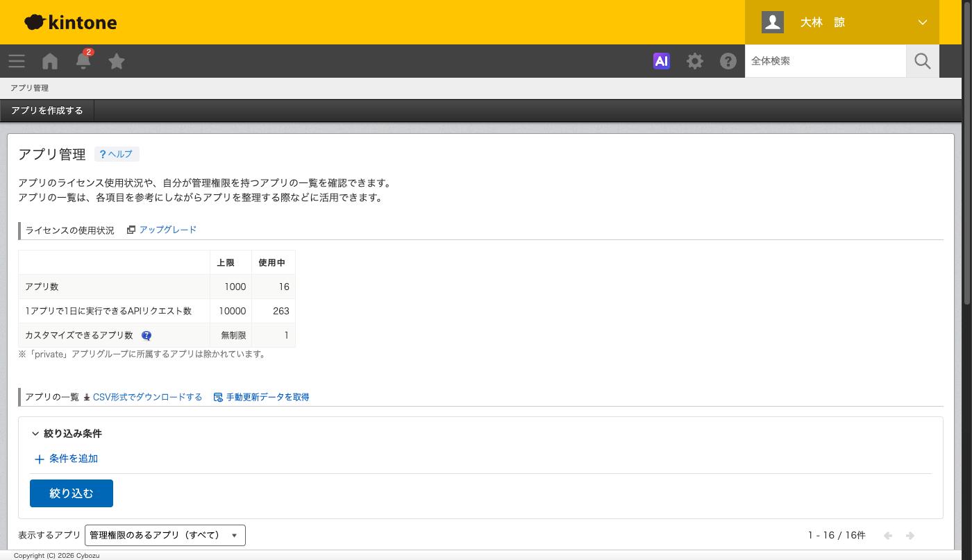Click the user avatar icon

[773, 22]
